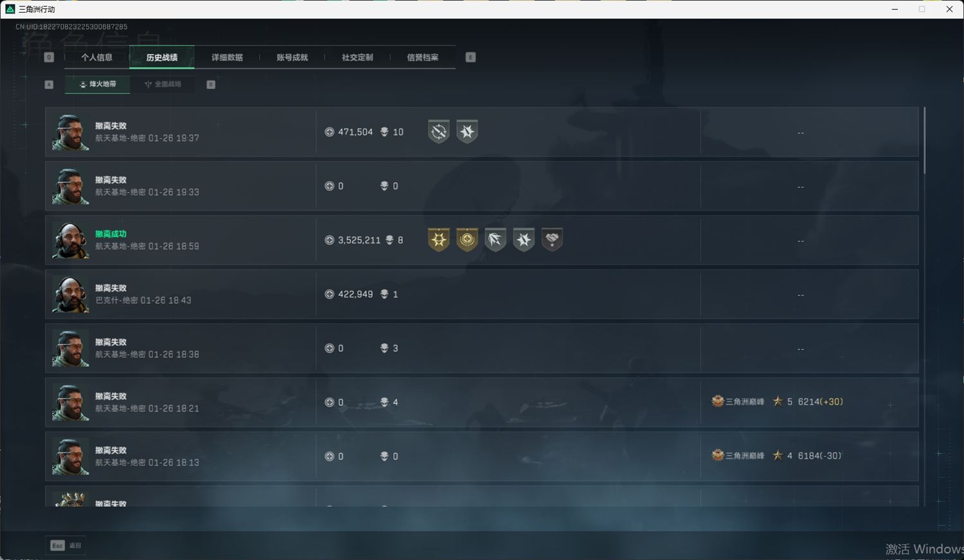Open the 撤离成功 match at 18:59
The height and width of the screenshot is (560, 964).
click(482, 240)
